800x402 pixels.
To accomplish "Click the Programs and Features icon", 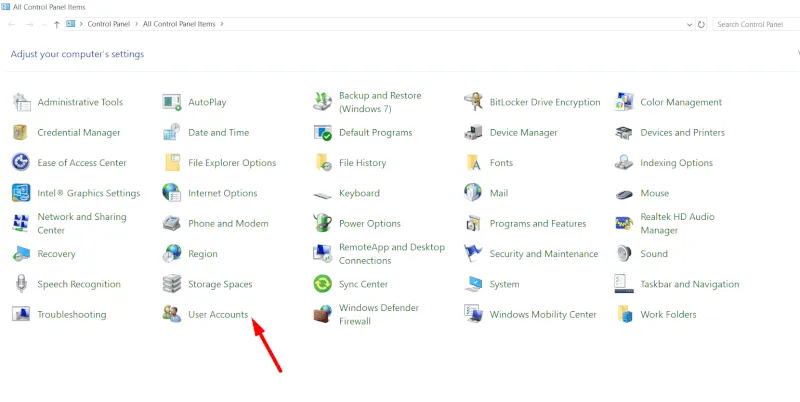I will (x=473, y=223).
